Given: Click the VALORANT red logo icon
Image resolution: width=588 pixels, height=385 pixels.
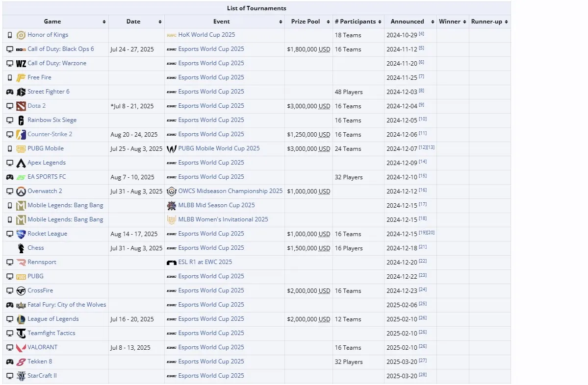Looking at the screenshot, I should pyautogui.click(x=21, y=348).
